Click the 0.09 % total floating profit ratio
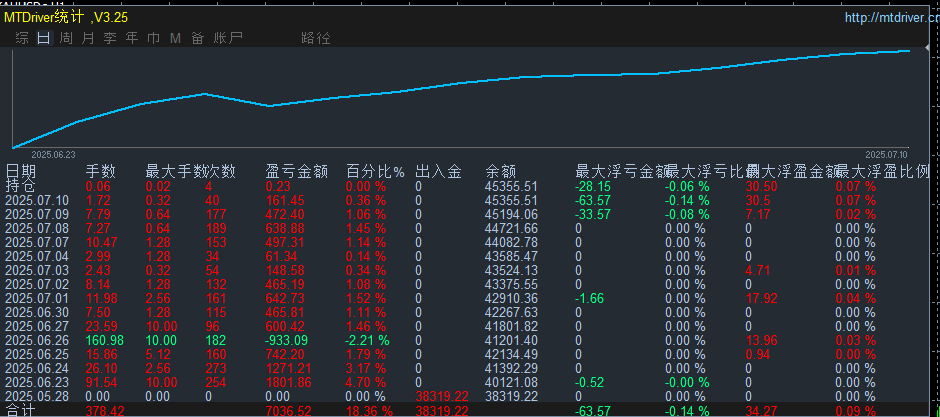Viewport: 940px width, 417px height. pyautogui.click(x=856, y=410)
